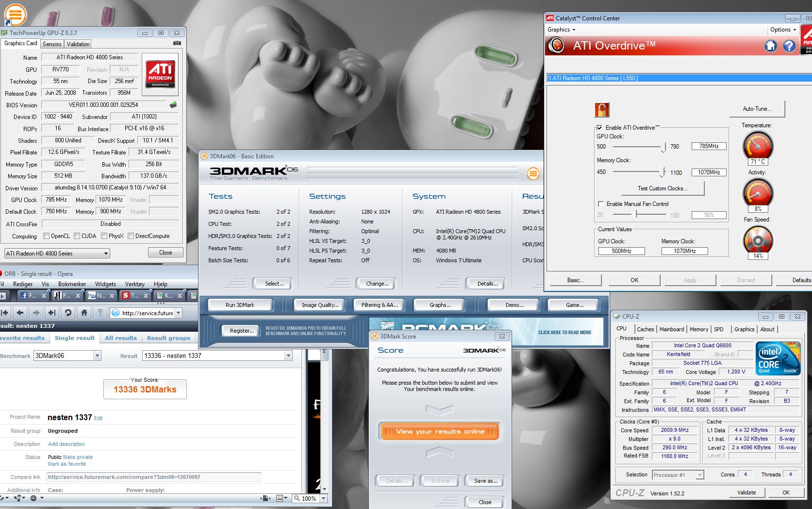812x509 pixels.
Task: Toggle CUDA checkbox in GPU-Z
Action: (77, 236)
